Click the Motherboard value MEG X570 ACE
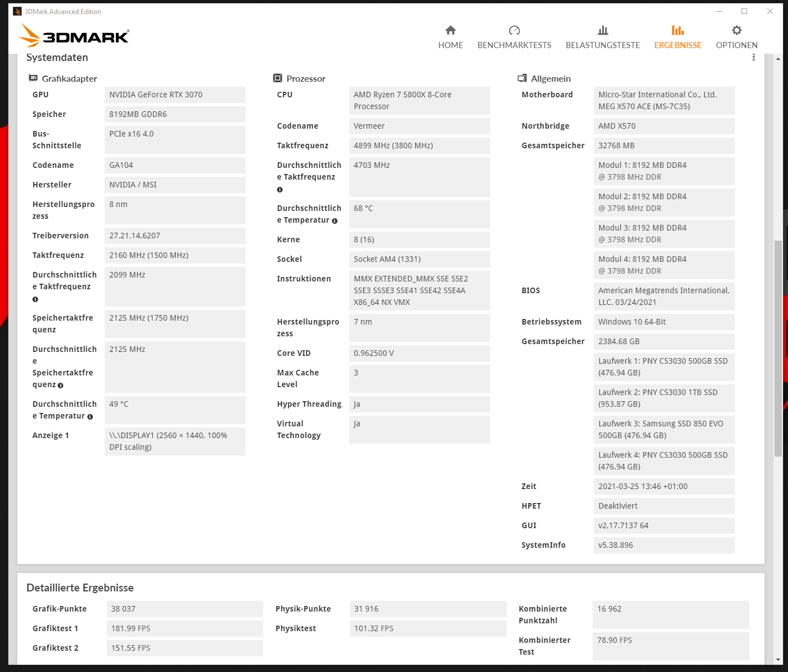 [664, 101]
